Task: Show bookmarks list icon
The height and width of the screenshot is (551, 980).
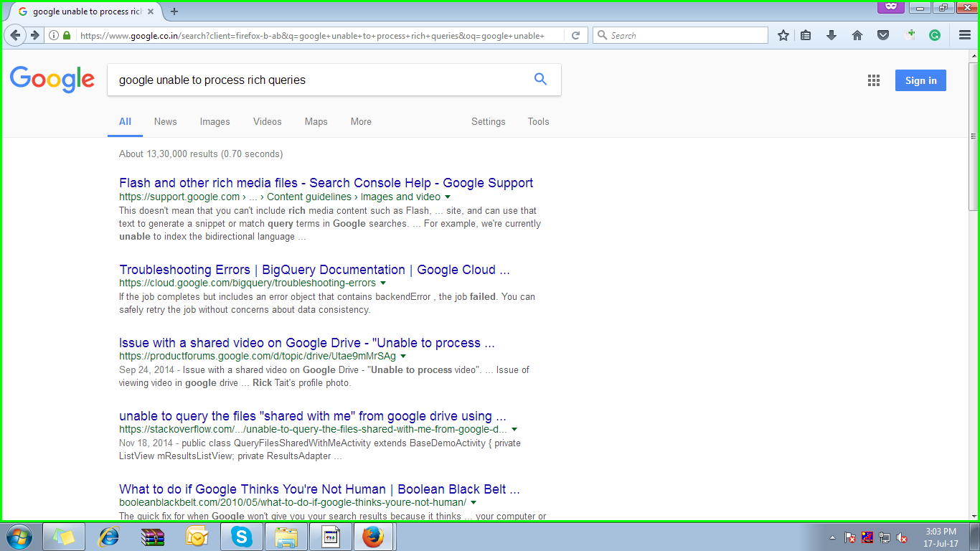Action: coord(806,35)
